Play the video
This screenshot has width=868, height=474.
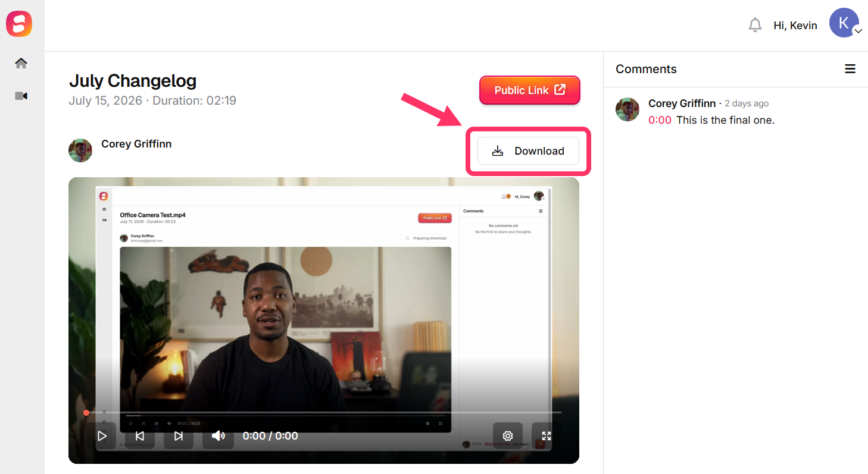point(102,436)
